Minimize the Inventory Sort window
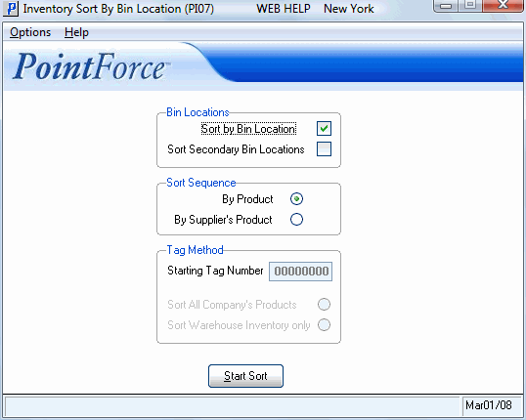The image size is (526, 420). 446,6
